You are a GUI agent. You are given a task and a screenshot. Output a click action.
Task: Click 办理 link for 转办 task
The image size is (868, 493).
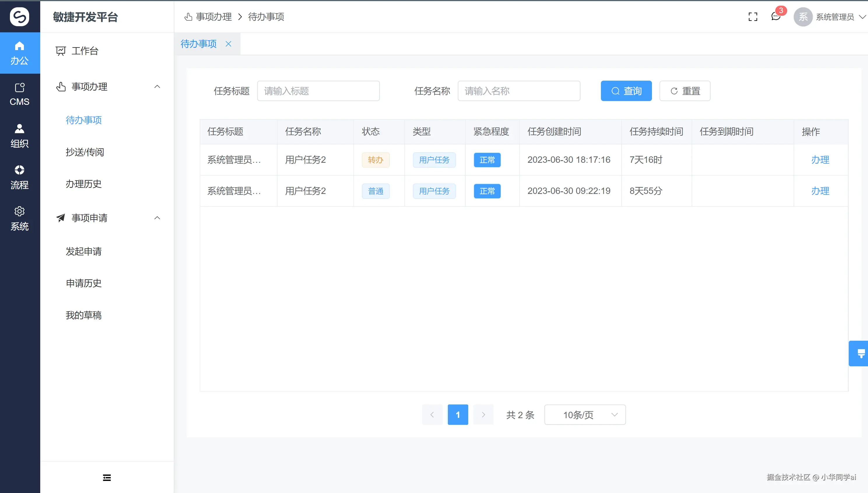click(x=820, y=160)
